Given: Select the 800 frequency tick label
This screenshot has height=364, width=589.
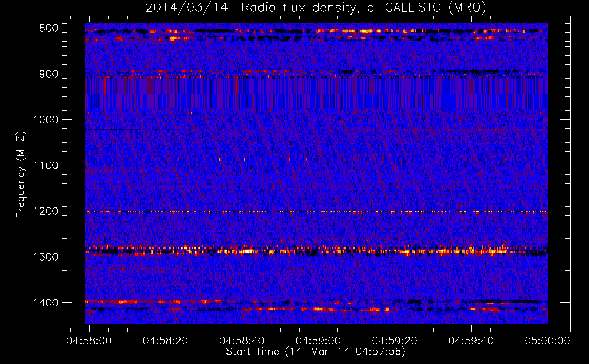Looking at the screenshot, I should point(48,28).
